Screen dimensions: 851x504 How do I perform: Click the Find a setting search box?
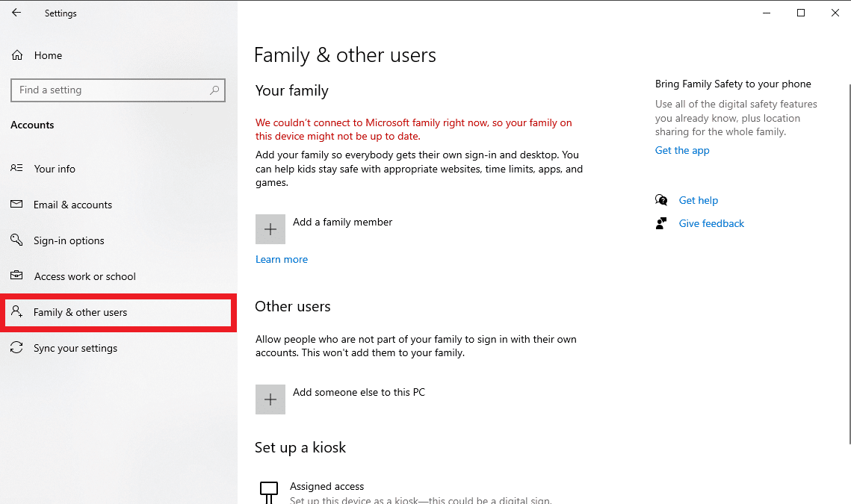point(112,90)
